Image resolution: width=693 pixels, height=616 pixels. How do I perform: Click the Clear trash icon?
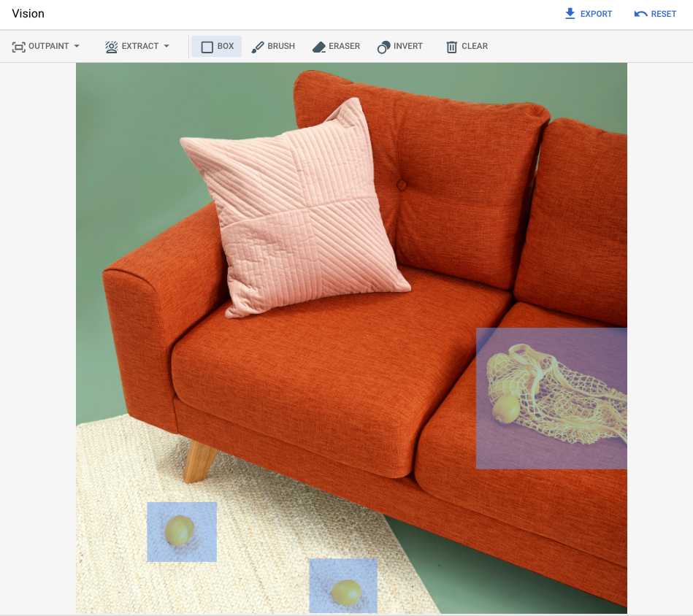coord(451,46)
